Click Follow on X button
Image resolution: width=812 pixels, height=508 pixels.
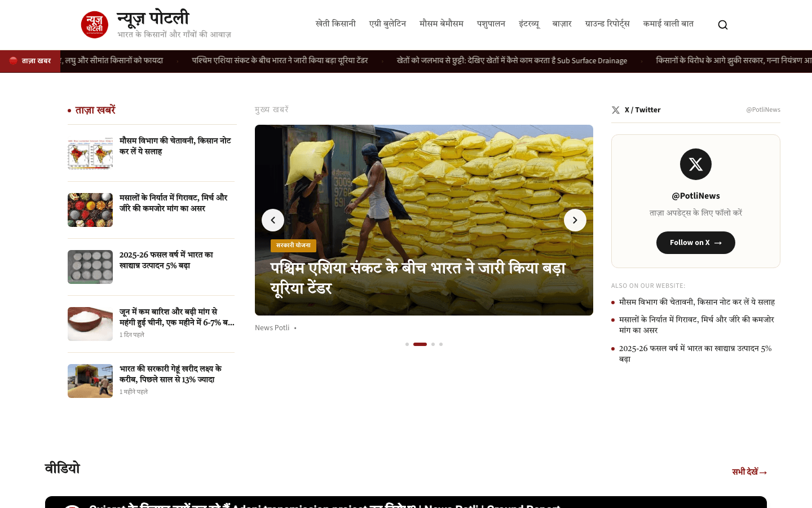click(x=696, y=243)
